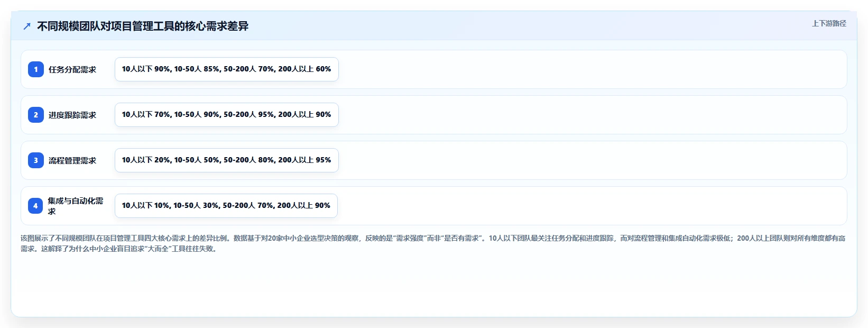Click the box starting with 10人以下 70%

[227, 115]
